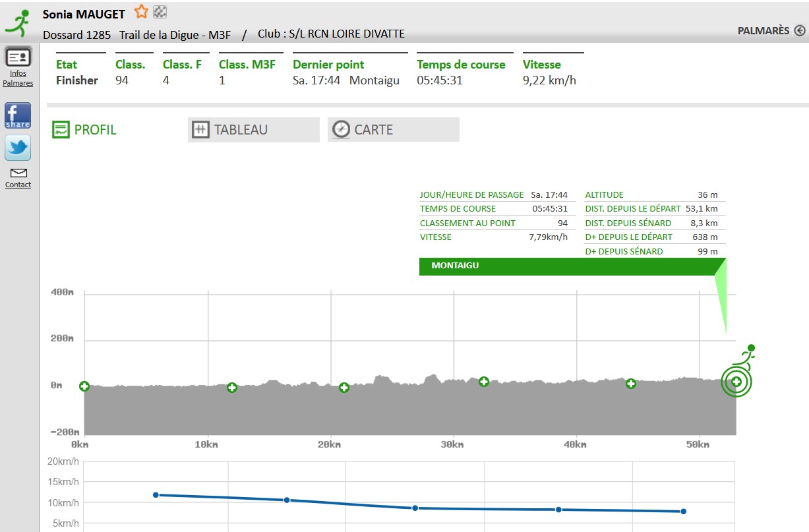Click the green runner logo icon
This screenshot has width=809, height=532.
click(x=18, y=22)
